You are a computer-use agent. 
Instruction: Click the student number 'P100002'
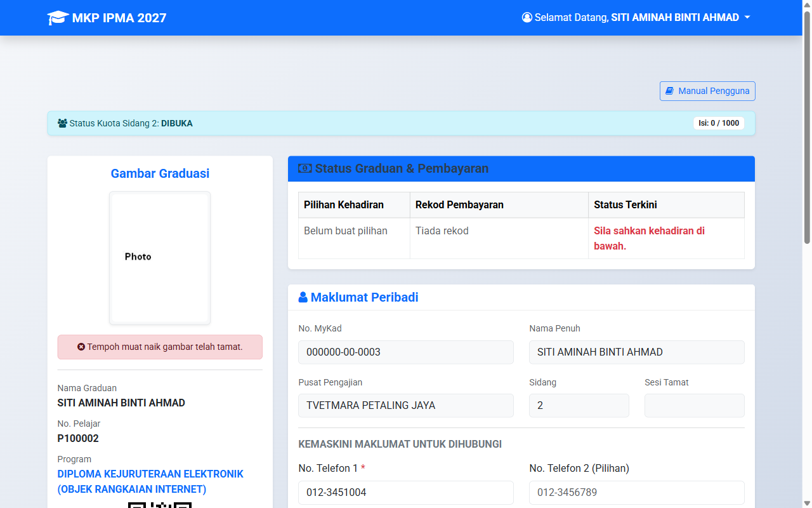[78, 438]
